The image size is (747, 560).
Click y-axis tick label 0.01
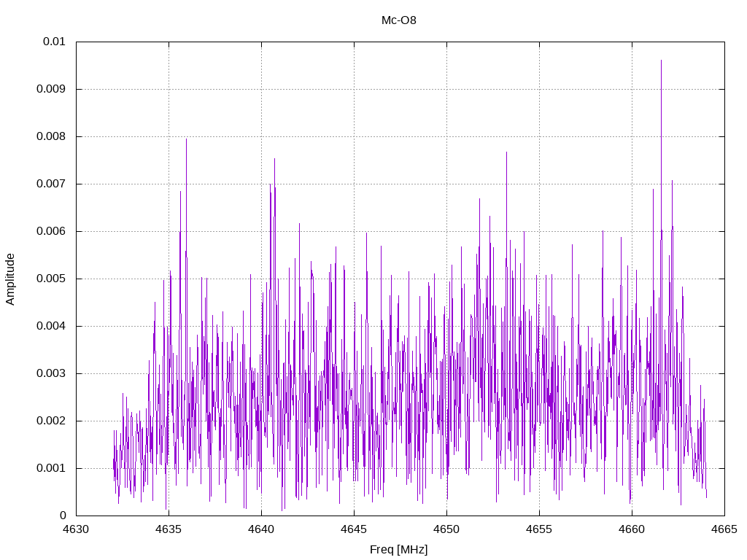(x=54, y=42)
